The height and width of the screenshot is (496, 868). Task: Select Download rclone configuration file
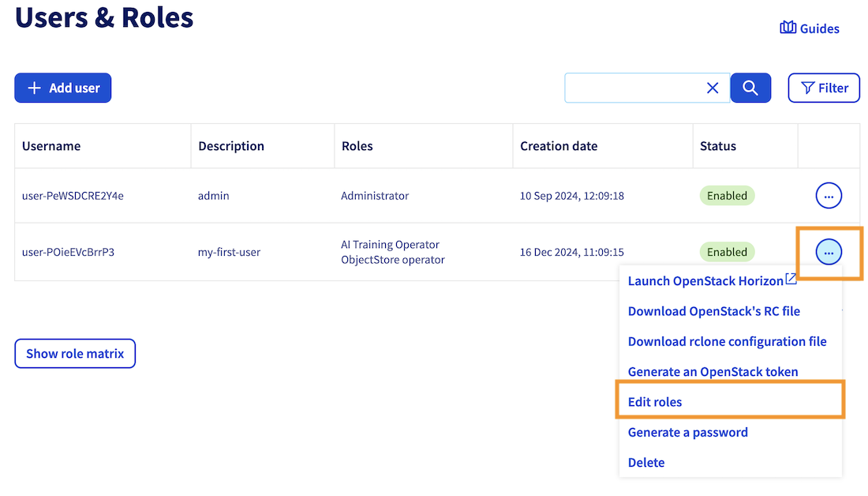[727, 341]
